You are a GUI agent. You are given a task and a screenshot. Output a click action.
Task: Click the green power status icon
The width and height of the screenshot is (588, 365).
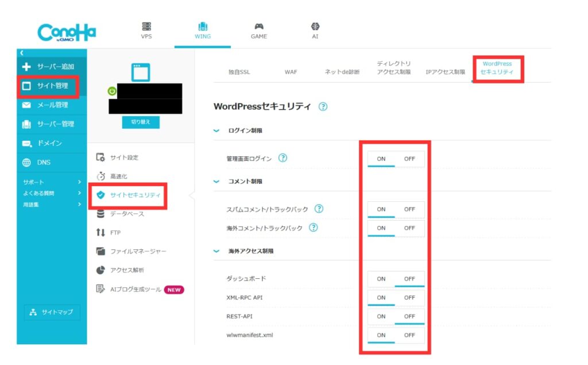pyautogui.click(x=112, y=91)
